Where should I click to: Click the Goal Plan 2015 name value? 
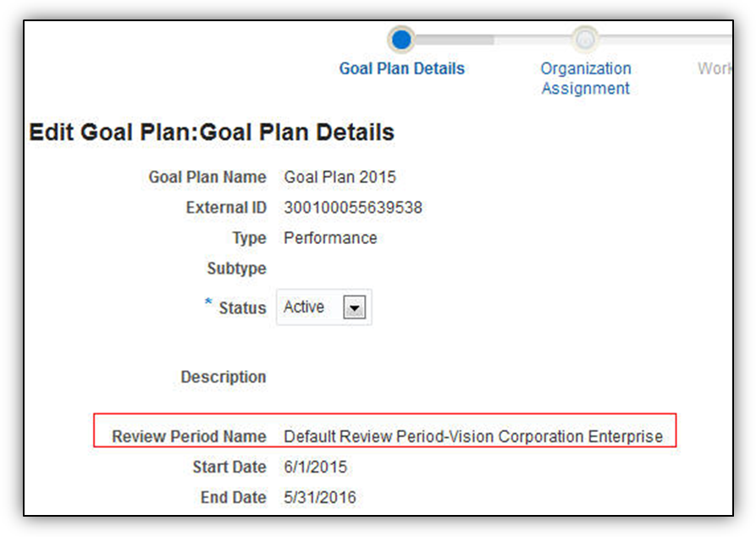point(339,177)
